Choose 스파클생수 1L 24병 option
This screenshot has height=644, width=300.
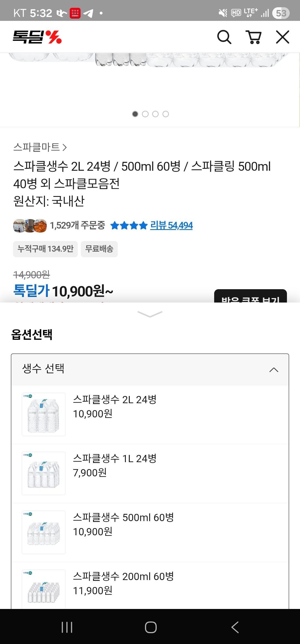coord(150,473)
